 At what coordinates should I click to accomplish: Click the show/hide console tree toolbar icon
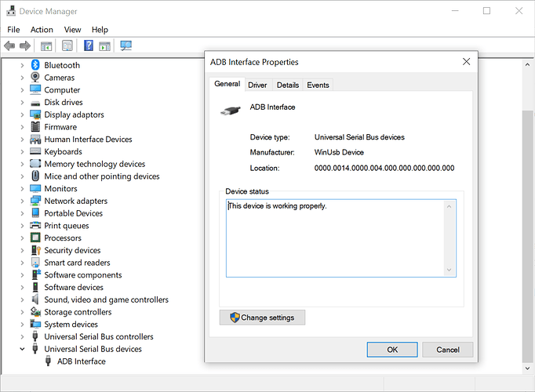pos(46,45)
